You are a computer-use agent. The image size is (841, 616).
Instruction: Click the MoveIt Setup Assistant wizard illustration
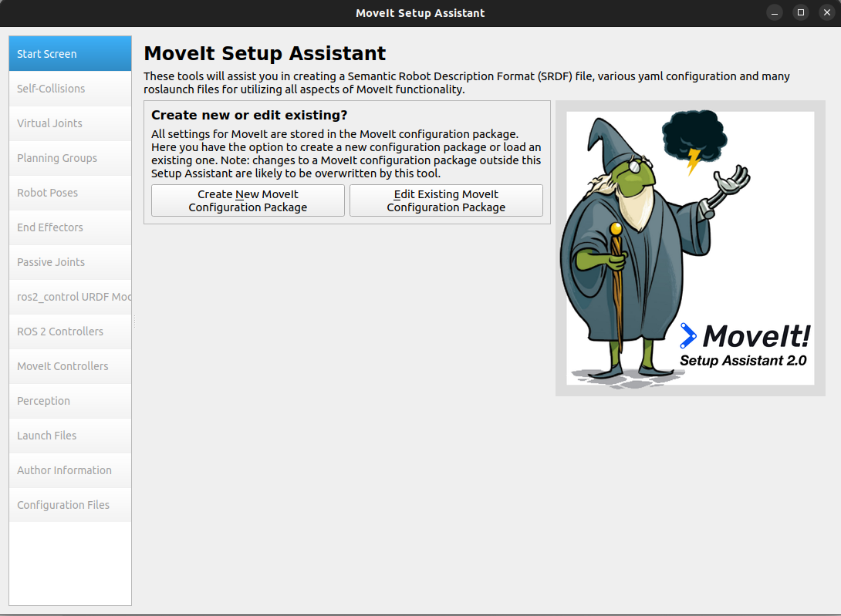coord(690,248)
